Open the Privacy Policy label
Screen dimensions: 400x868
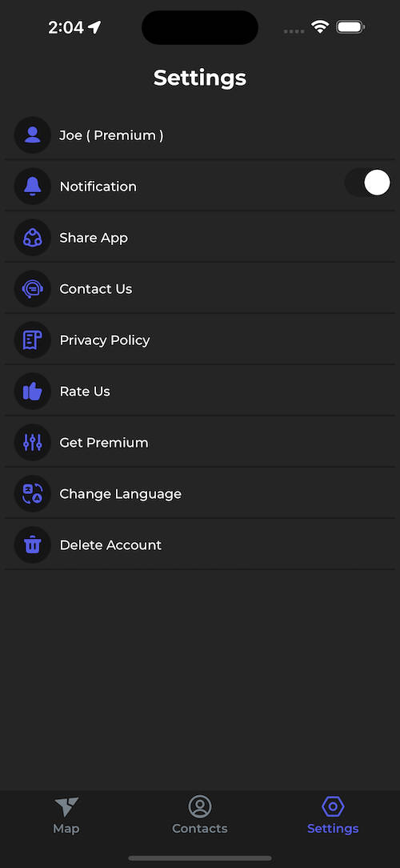(x=105, y=340)
